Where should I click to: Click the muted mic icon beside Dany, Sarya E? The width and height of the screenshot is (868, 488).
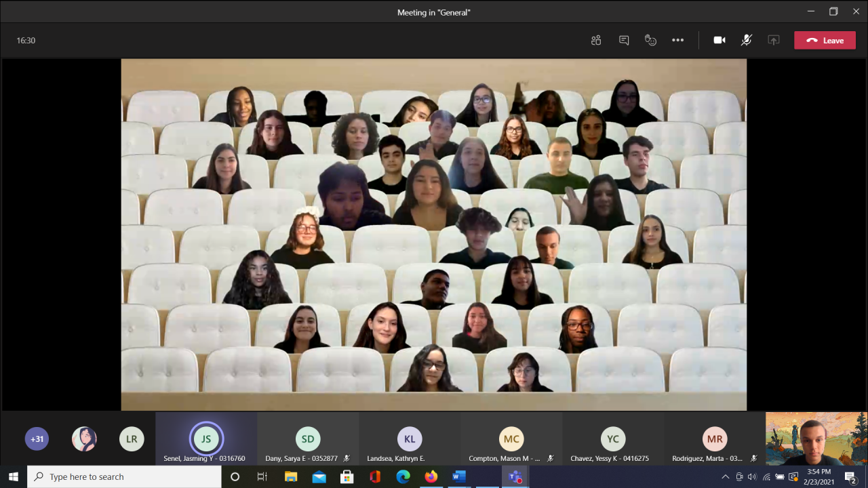(347, 459)
